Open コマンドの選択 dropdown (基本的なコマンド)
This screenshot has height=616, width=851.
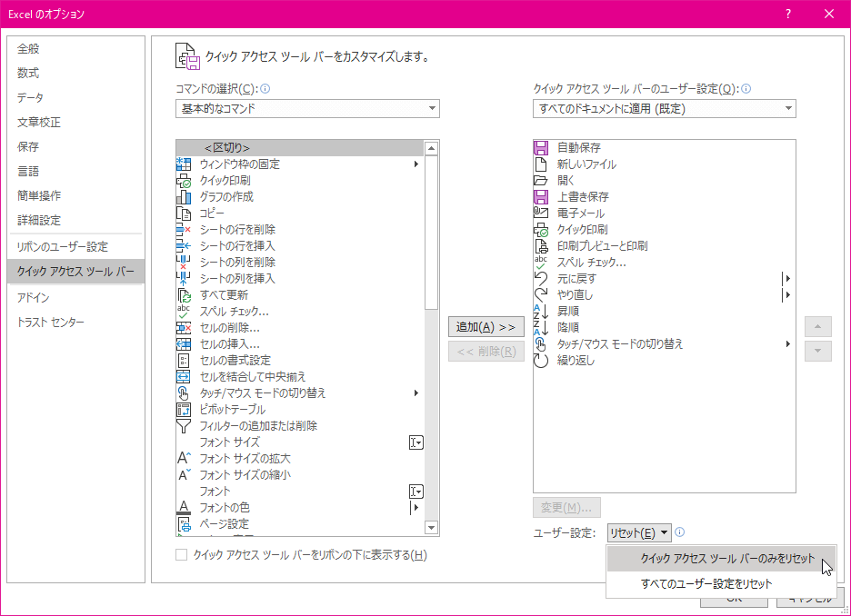tap(307, 108)
